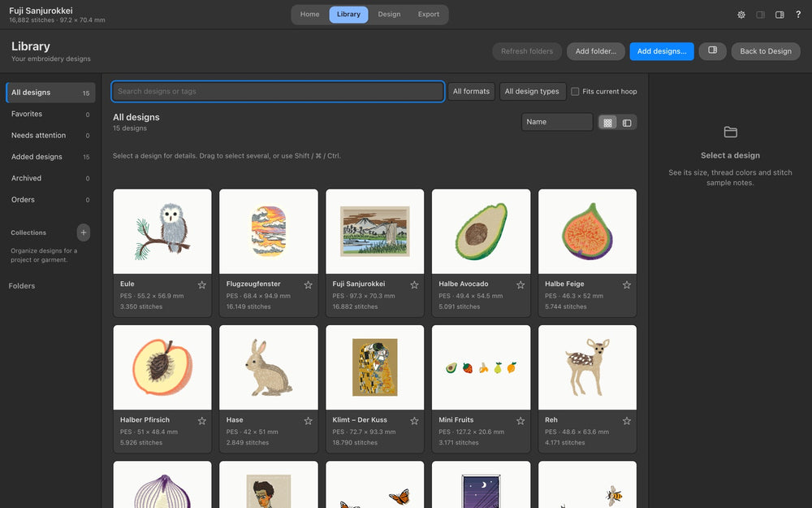
Task: Click the Folders heading in the sidebar
Action: point(22,285)
